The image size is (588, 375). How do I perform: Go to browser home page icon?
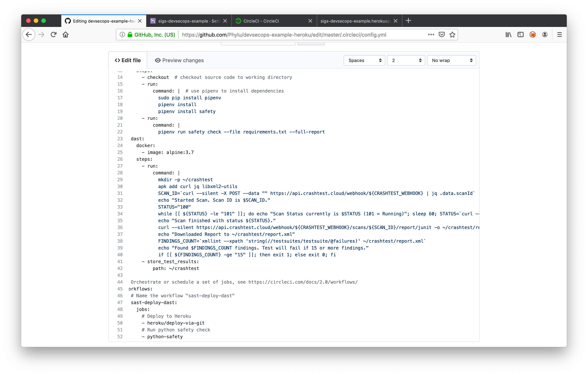65,35
